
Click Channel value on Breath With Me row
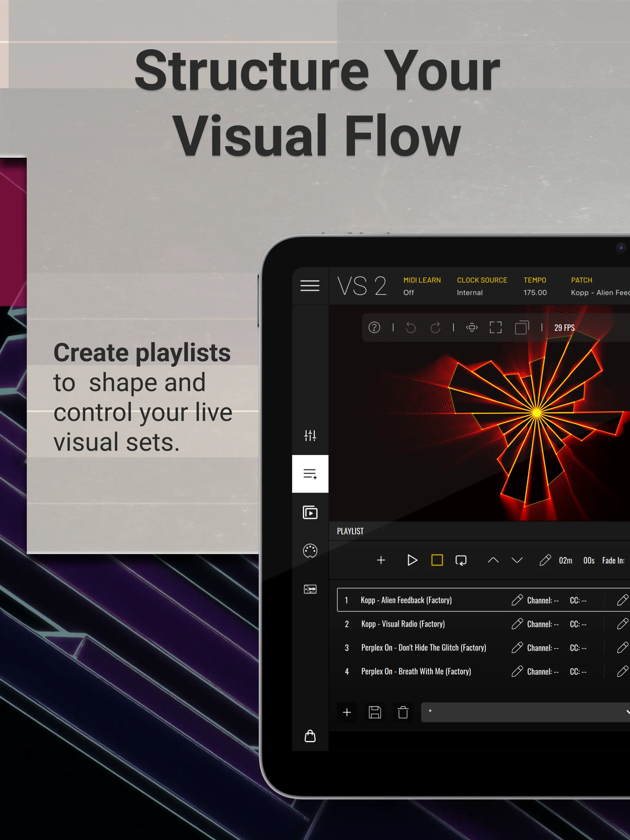pyautogui.click(x=543, y=672)
